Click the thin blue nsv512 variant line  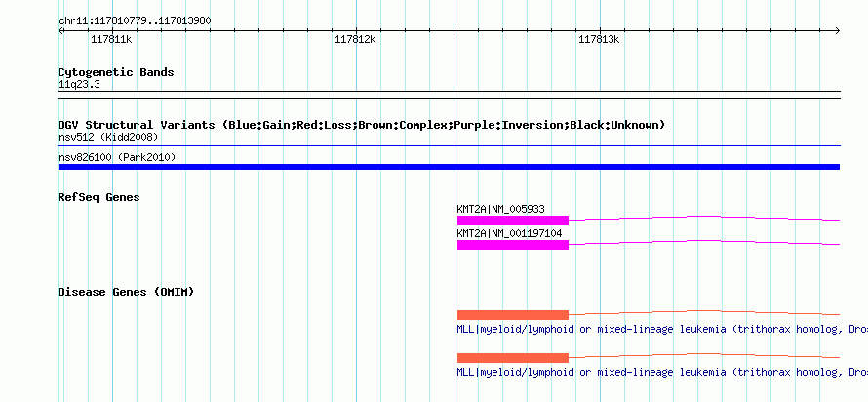(449, 146)
